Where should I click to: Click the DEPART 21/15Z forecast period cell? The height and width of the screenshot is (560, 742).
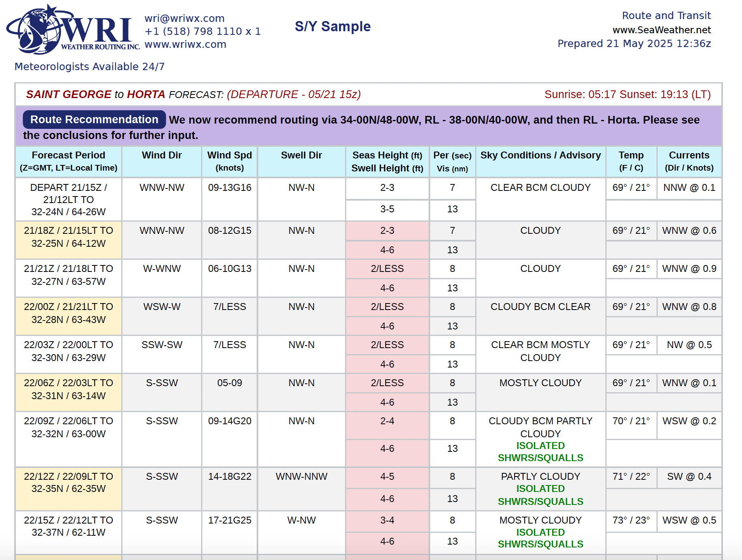click(x=69, y=199)
